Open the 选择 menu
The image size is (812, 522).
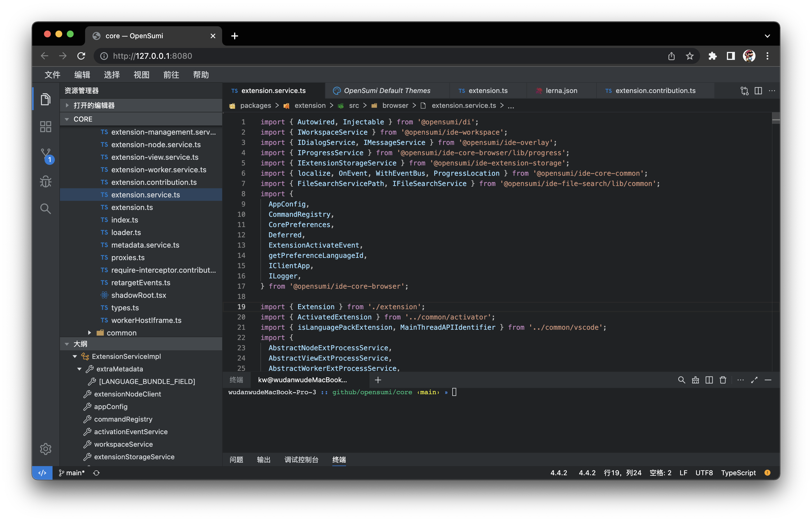tap(112, 74)
